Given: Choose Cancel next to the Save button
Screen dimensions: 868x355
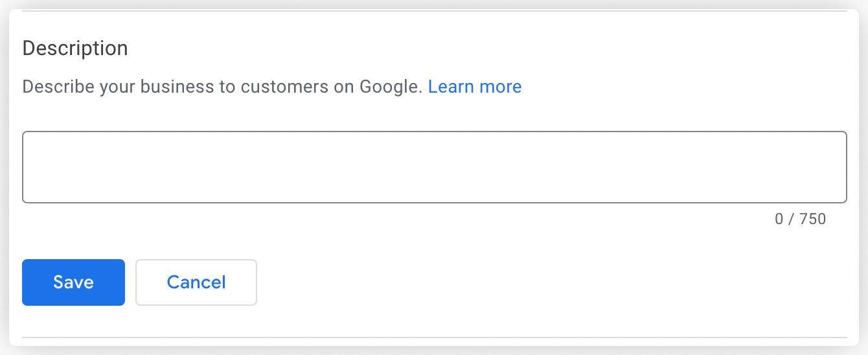Looking at the screenshot, I should click(x=196, y=282).
